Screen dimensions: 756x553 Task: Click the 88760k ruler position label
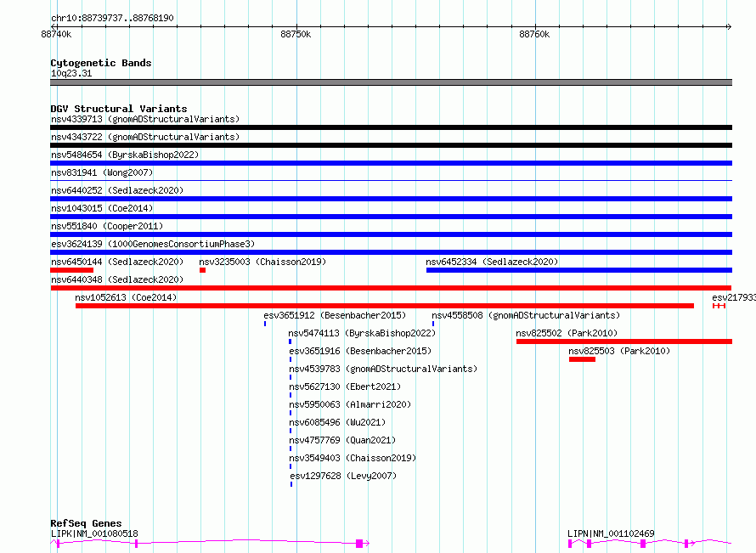[534, 34]
